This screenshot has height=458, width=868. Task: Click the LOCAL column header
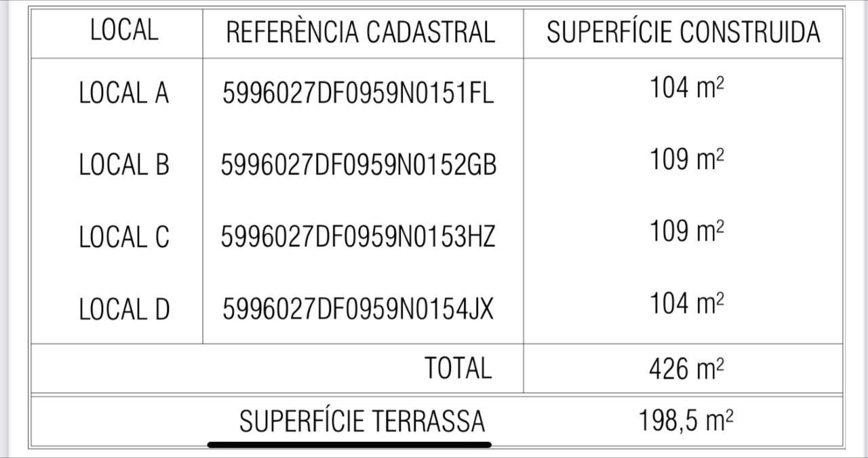tap(124, 31)
